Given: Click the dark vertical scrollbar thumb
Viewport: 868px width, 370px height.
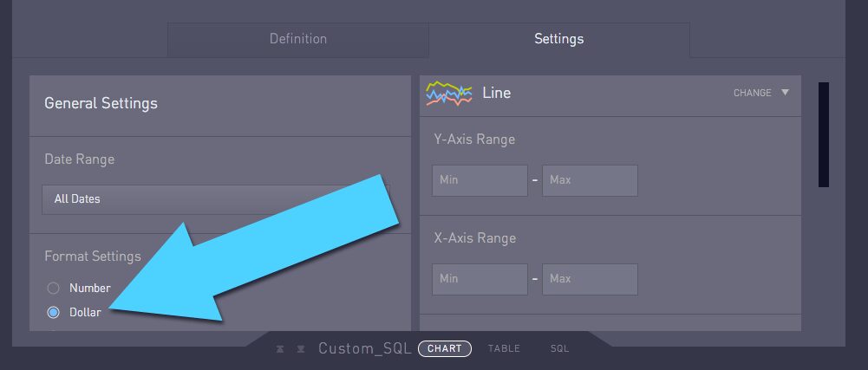Looking at the screenshot, I should (824, 134).
